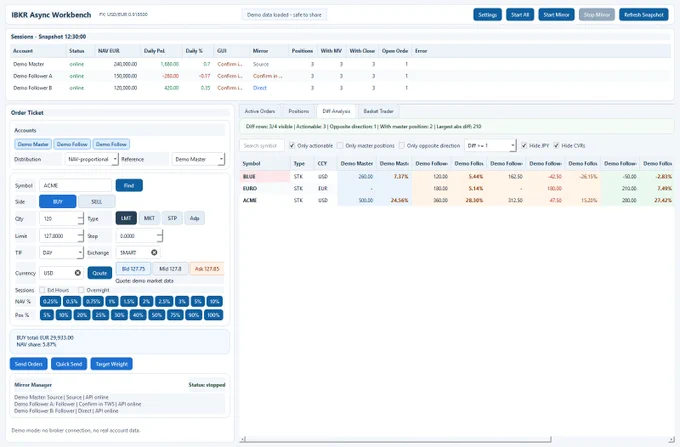Select the EURO row in Diff table
Screen dimensions: 680x447
tap(456, 188)
